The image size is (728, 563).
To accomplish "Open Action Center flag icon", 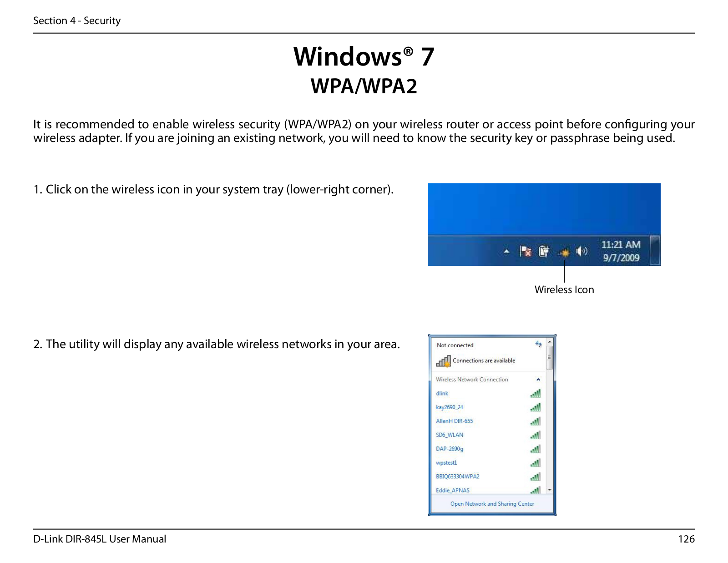I will click(x=526, y=251).
